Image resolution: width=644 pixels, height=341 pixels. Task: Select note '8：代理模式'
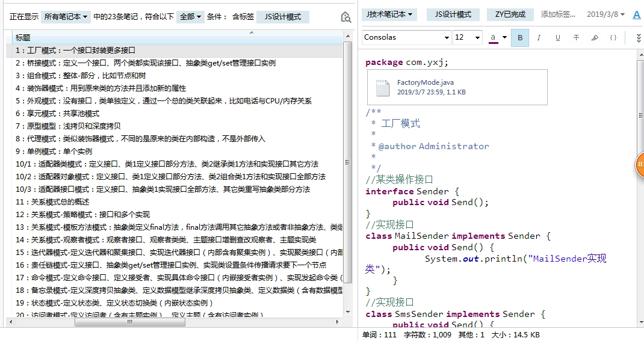174,139
